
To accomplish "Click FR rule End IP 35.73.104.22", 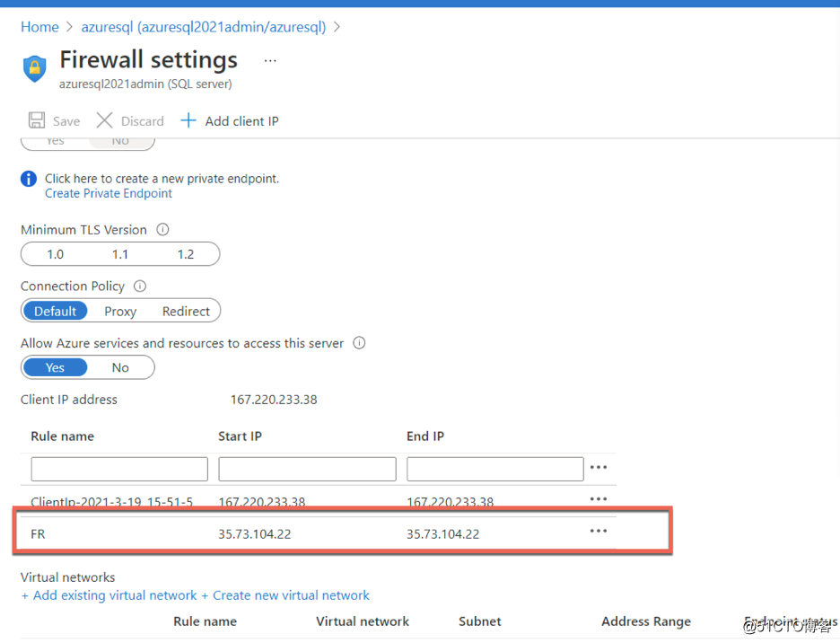I will click(443, 534).
